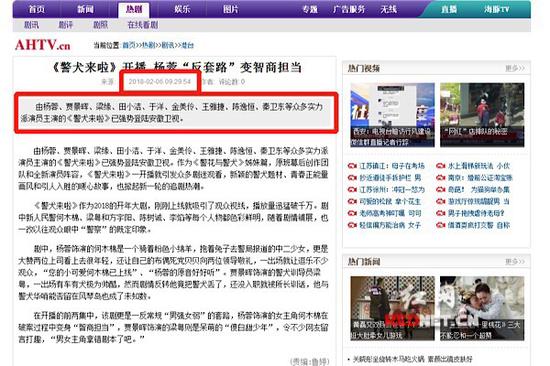The image size is (550, 366).
Task: Open the right news thumbnail showing a hugging couple
Action: [482, 308]
